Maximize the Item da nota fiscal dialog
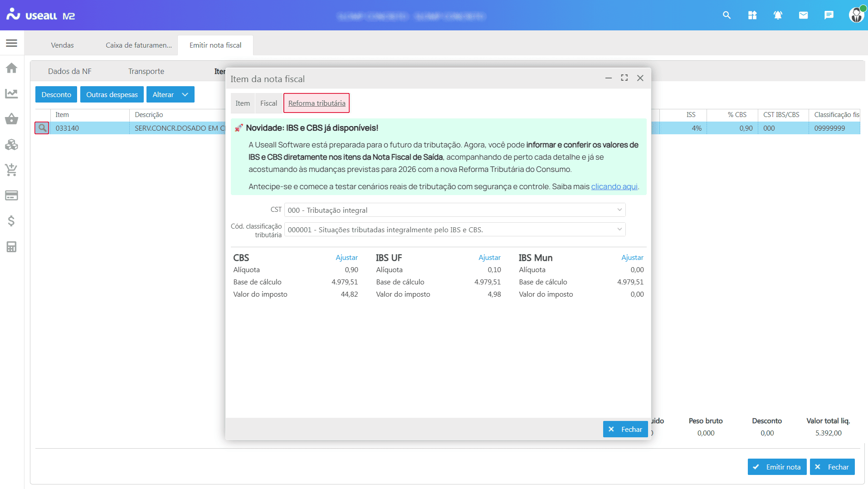Viewport: 868px width, 489px height. click(x=624, y=78)
